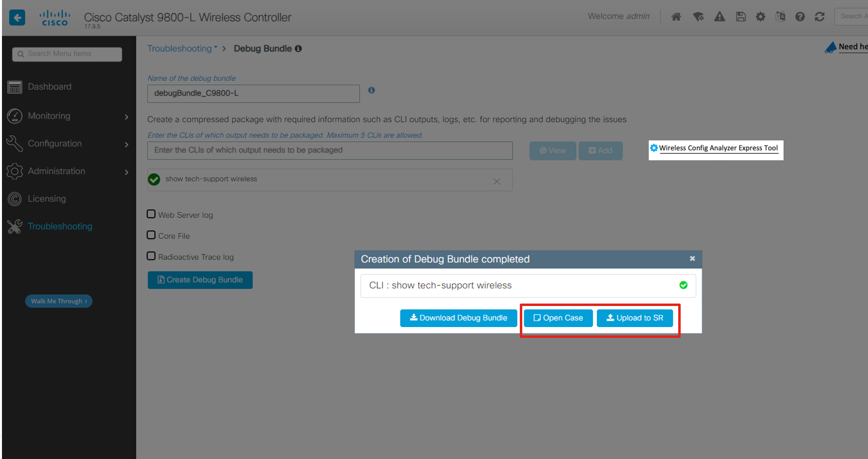
Task: Click green check next to show tech-support wireless
Action: [x=154, y=179]
